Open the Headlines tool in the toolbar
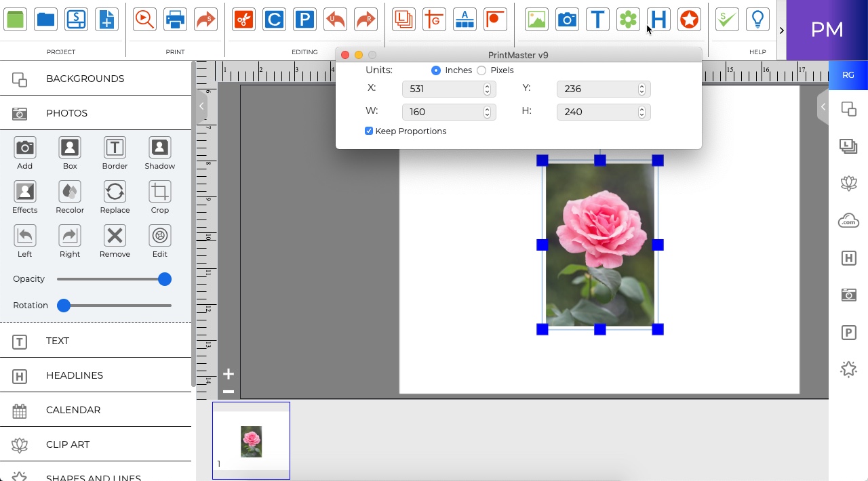The width and height of the screenshot is (868, 481). click(x=658, y=19)
